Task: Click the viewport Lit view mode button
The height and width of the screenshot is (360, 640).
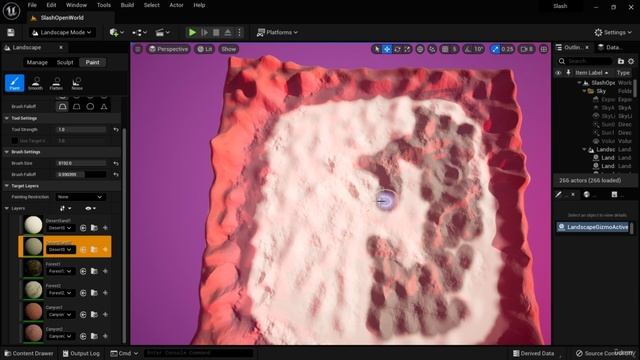Action: tap(205, 49)
